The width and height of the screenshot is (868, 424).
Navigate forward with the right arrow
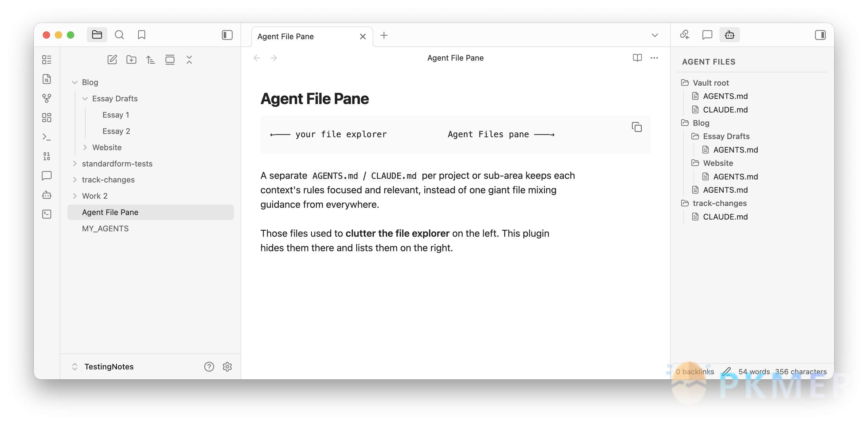(274, 58)
